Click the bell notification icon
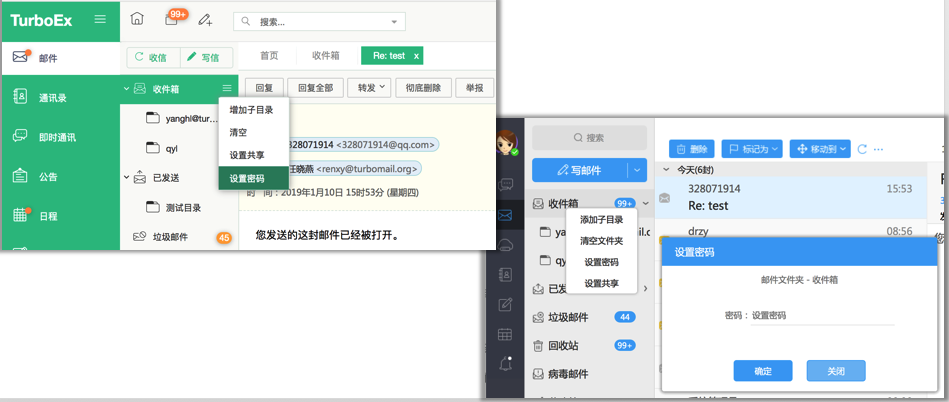Image resolution: width=949 pixels, height=402 pixels. 507,364
